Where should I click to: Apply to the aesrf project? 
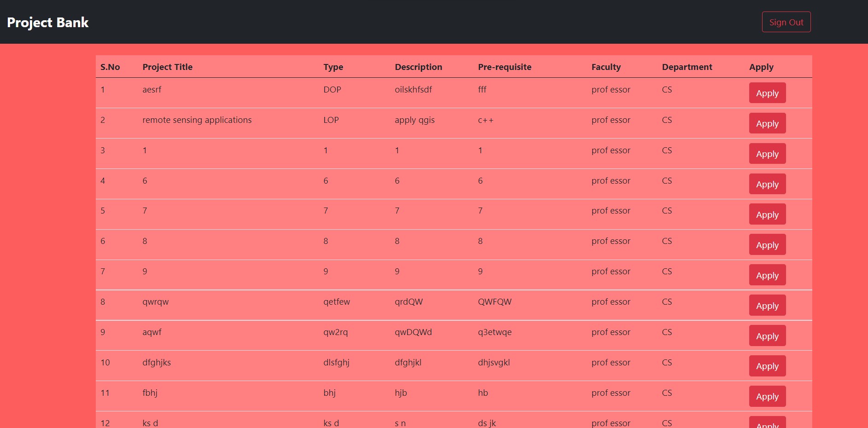767,93
